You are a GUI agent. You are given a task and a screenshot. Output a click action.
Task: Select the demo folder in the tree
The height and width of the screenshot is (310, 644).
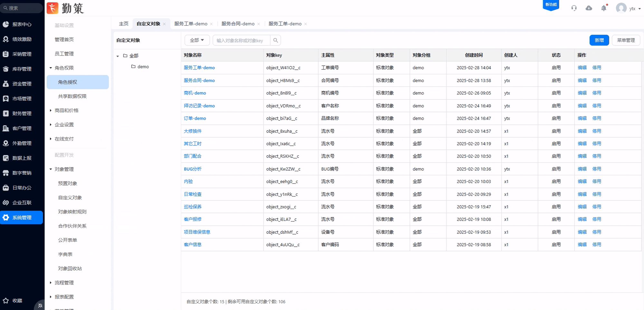pyautogui.click(x=140, y=67)
